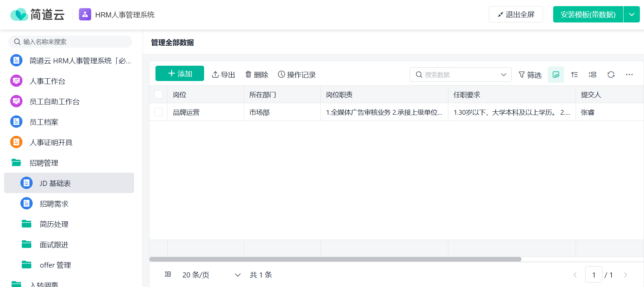This screenshot has width=644, height=287.
Task: Click the page number input box
Action: [594, 275]
